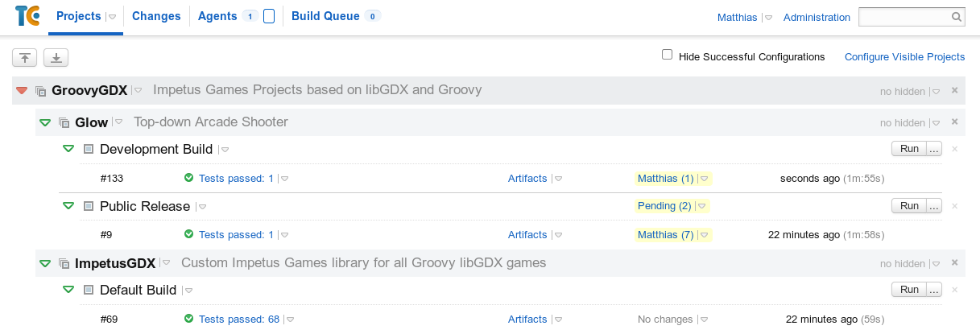Screen dimensions: 980x334
Task: Click the search magnifier icon
Action: click(x=957, y=17)
